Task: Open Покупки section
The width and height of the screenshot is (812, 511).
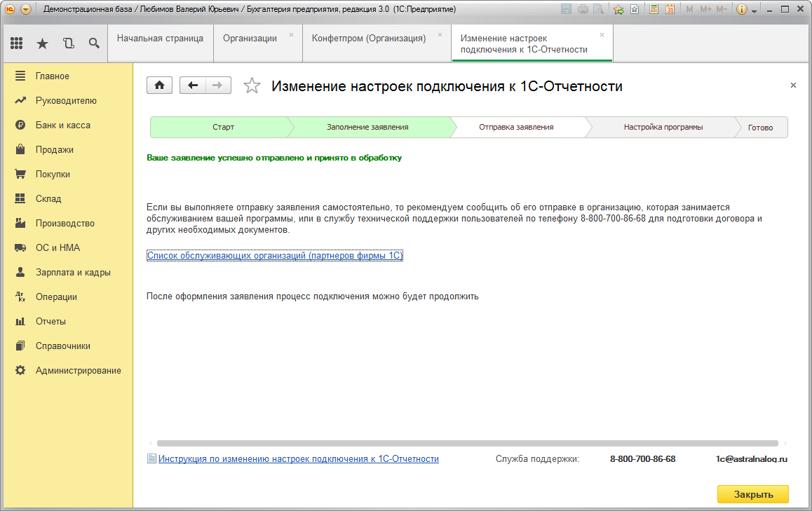Action: point(68,175)
